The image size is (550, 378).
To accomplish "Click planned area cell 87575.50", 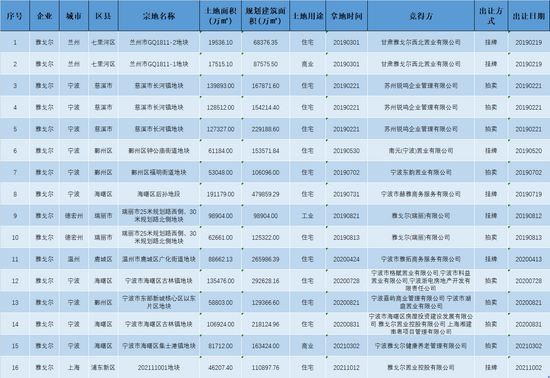I will tap(266, 64).
